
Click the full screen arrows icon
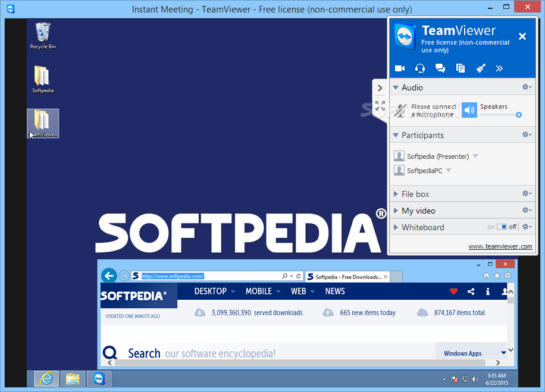(380, 106)
